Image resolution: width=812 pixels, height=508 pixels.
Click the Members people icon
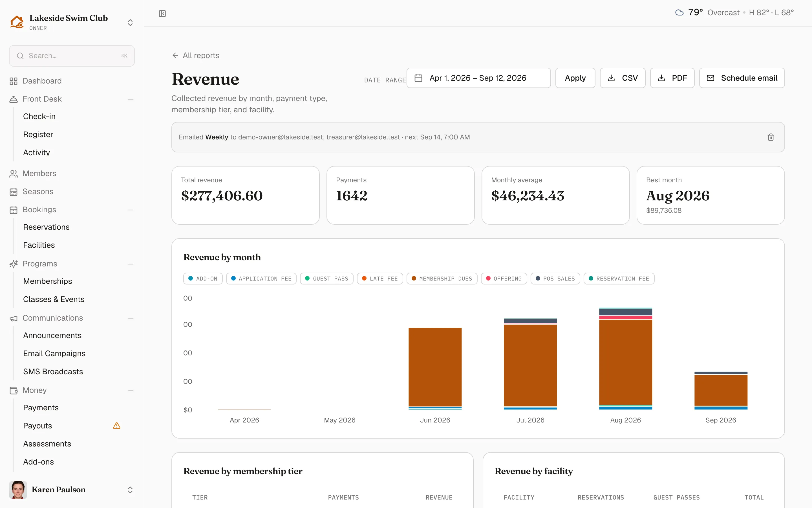[14, 174]
